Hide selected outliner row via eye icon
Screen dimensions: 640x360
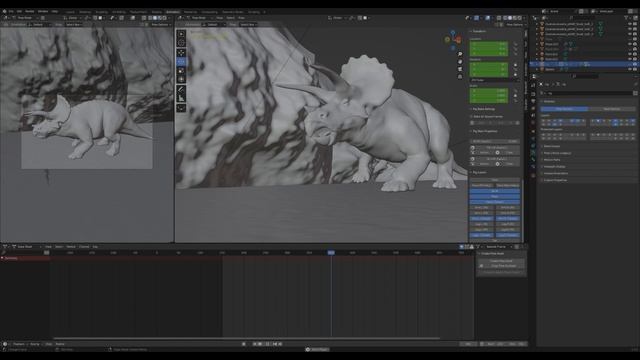coord(629,64)
